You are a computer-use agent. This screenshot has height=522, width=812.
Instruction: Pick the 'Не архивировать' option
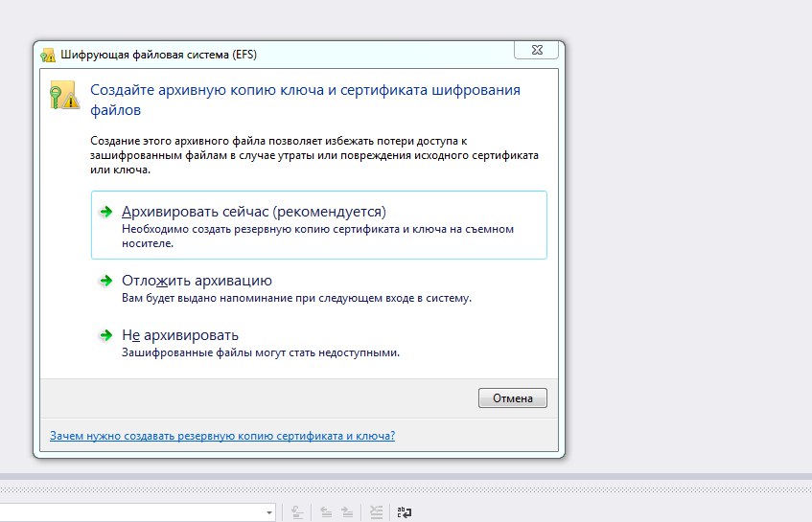(180, 335)
